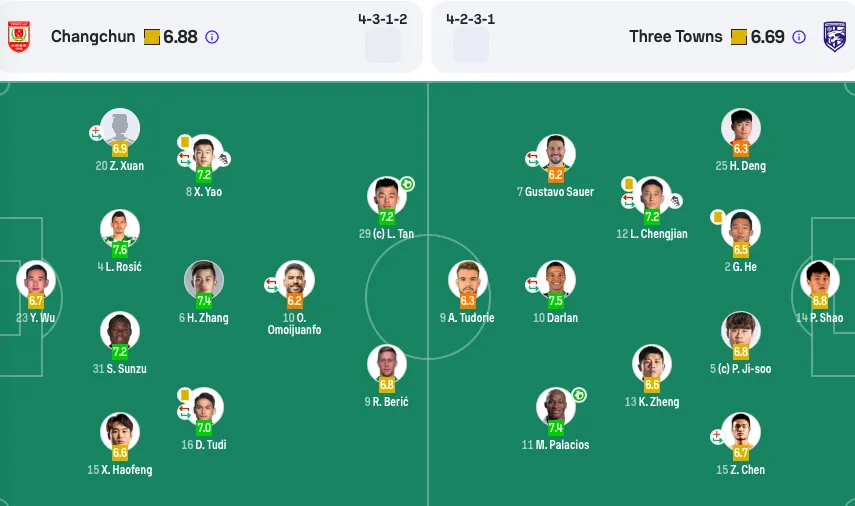Click the Changchun team name
The height and width of the screenshot is (506, 855).
93,37
